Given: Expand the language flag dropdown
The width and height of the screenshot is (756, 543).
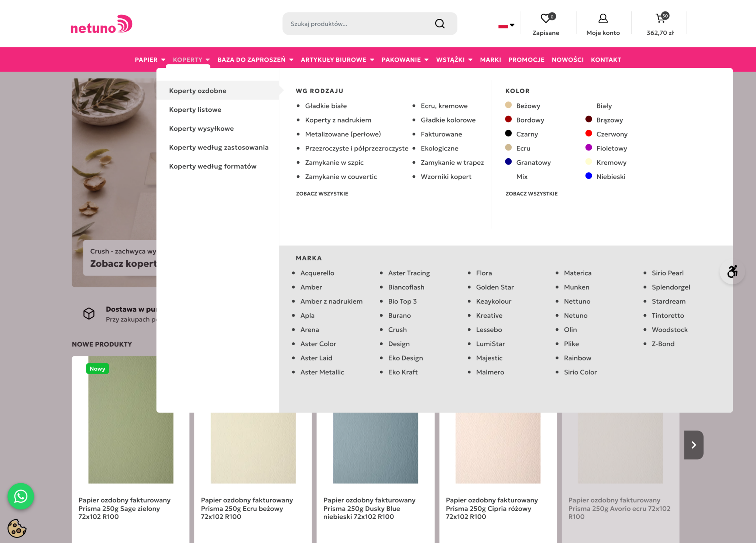Looking at the screenshot, I should pos(506,25).
